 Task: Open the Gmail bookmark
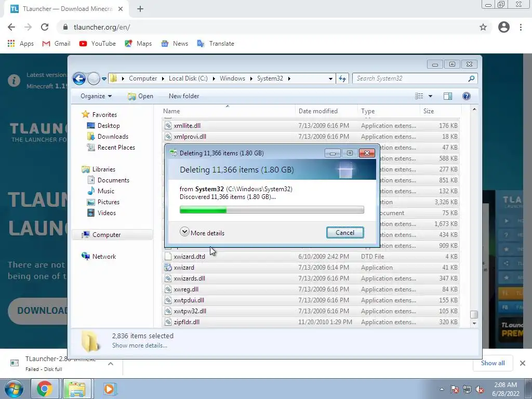click(x=56, y=44)
